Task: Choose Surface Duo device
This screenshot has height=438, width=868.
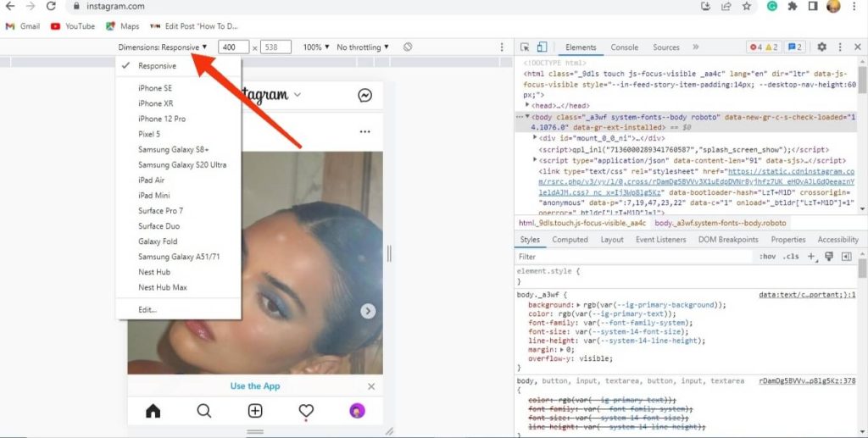Action: [x=178, y=225]
